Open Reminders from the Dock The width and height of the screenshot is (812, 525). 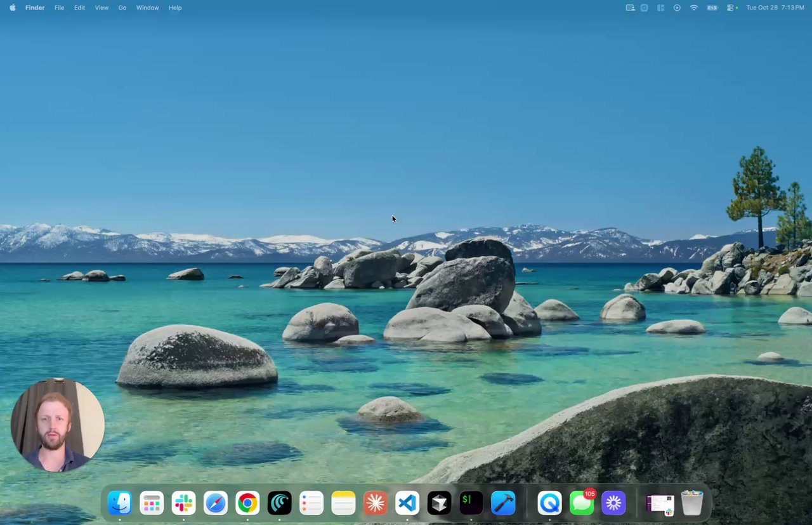pyautogui.click(x=311, y=503)
